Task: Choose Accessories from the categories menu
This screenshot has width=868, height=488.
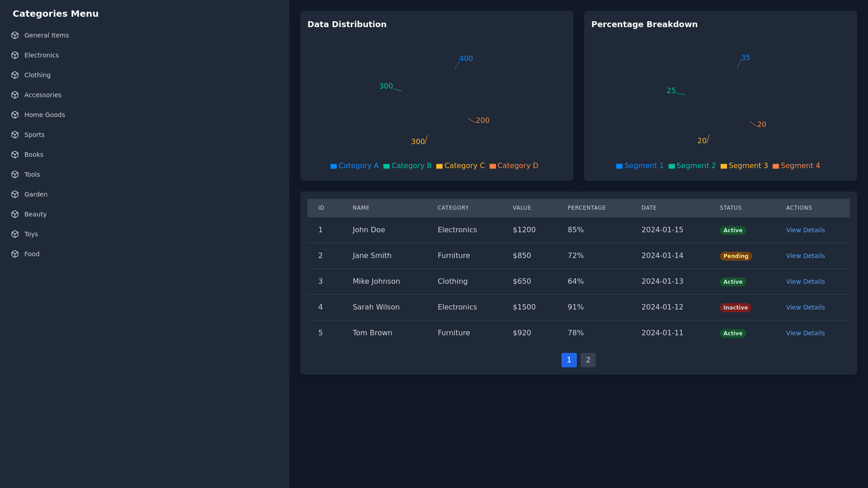Action: click(43, 95)
